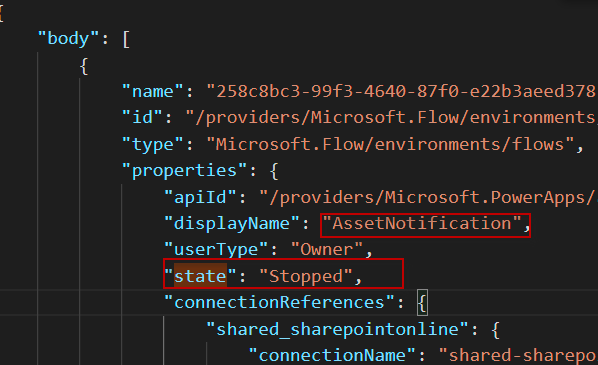Select the GUID value starting 258c8bc3
Screen dimensions: 598x365
[x=402, y=92]
